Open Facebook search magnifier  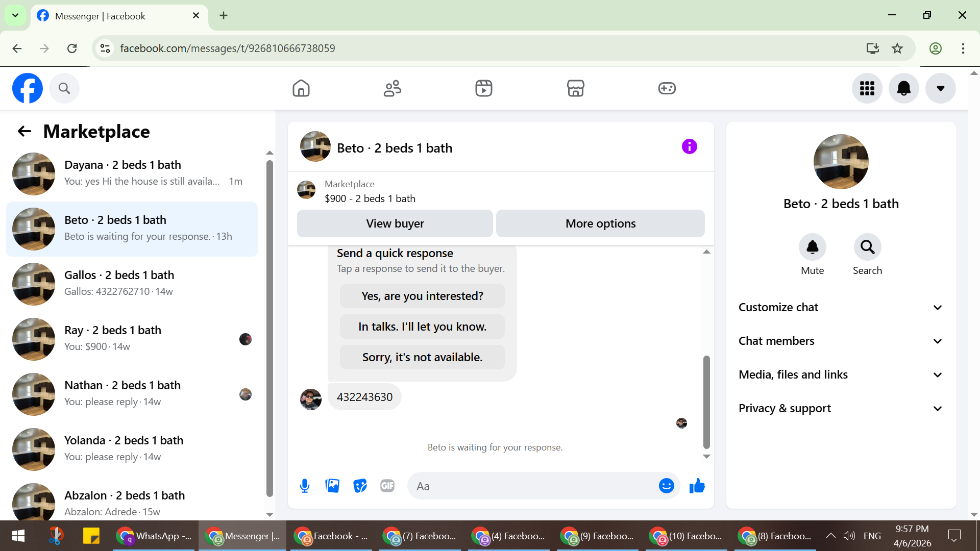point(64,88)
